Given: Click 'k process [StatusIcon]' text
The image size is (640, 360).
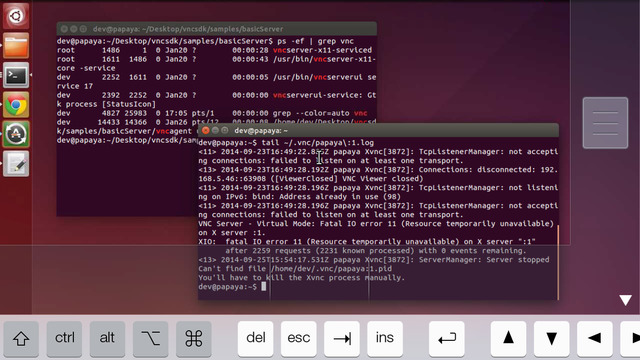Looking at the screenshot, I should [106, 104].
